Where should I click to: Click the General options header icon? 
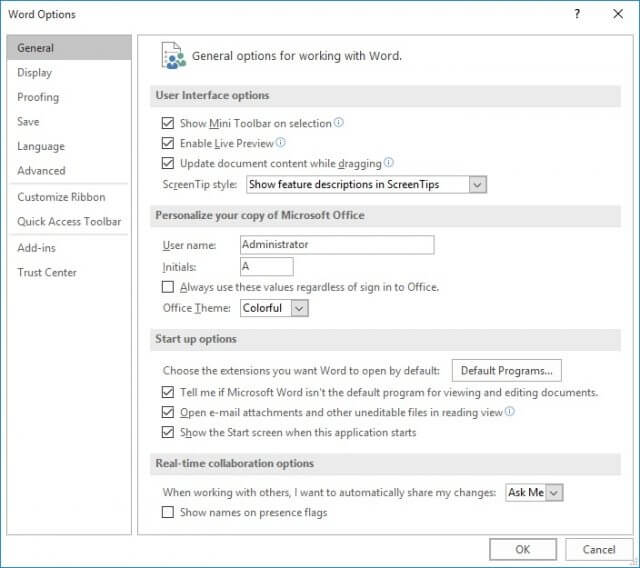coord(174,55)
